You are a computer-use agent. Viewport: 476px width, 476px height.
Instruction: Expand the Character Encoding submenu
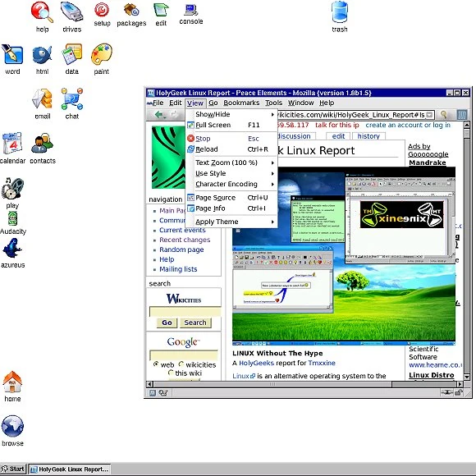[x=231, y=184]
